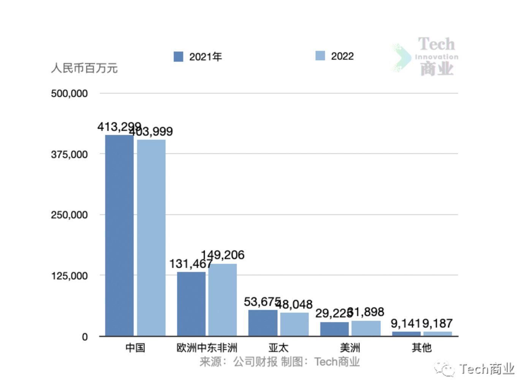
Task: Click the dark blue 2021年 legend swatch
Action: (178, 57)
